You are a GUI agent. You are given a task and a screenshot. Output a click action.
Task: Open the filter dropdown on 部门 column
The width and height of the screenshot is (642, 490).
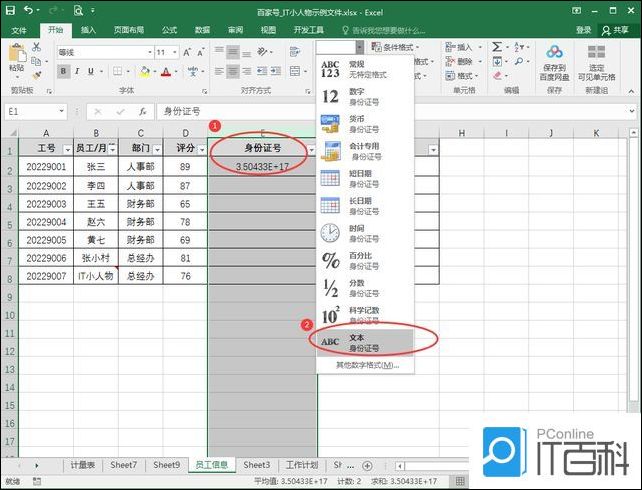155,150
